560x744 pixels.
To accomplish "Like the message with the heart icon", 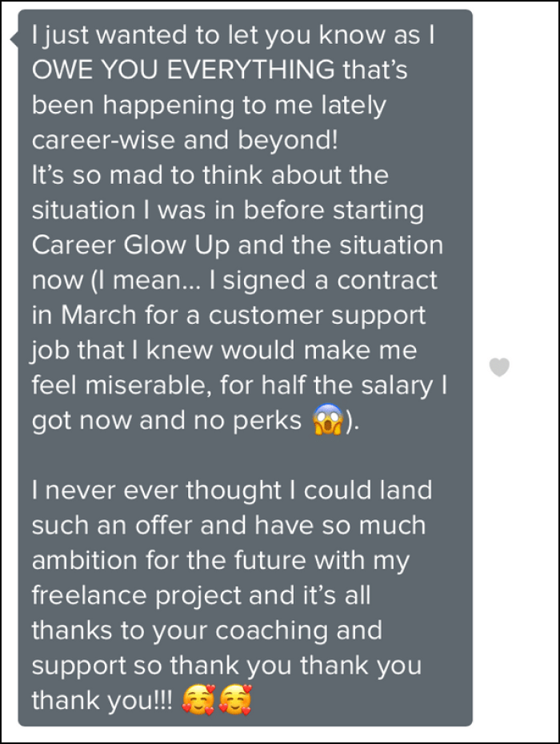I will (x=499, y=367).
